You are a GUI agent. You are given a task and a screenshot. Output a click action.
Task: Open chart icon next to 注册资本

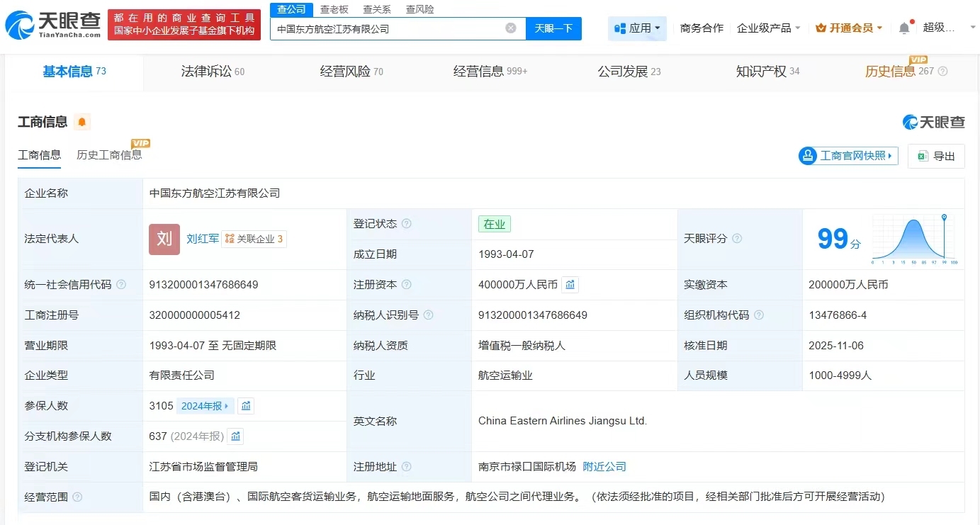[x=570, y=285]
